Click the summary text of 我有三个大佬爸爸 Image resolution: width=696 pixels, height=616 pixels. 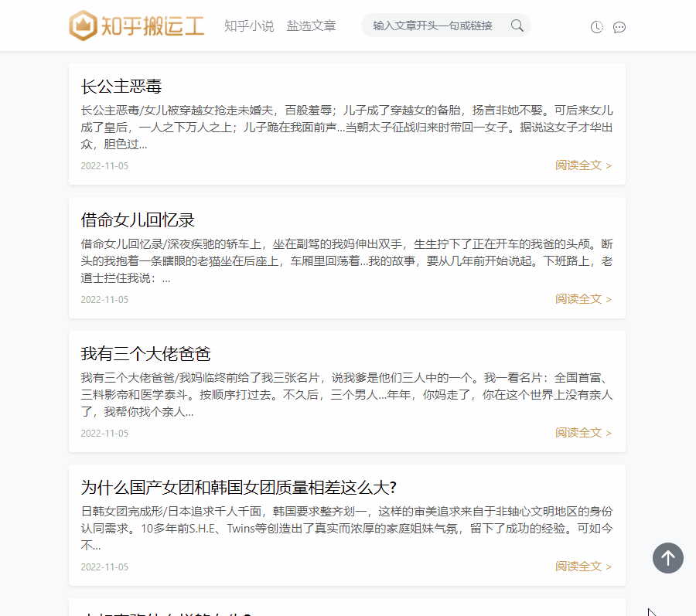346,395
